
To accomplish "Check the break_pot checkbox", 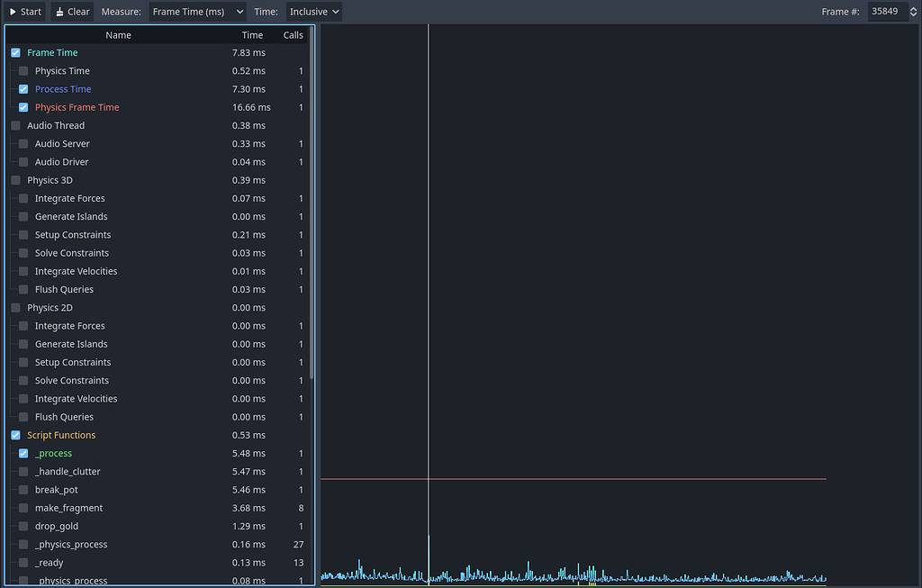I will click(23, 491).
